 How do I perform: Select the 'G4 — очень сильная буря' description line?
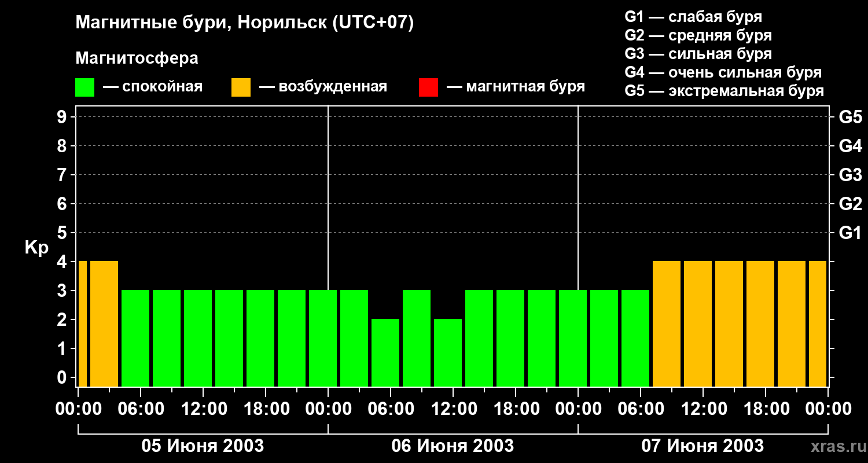(723, 72)
